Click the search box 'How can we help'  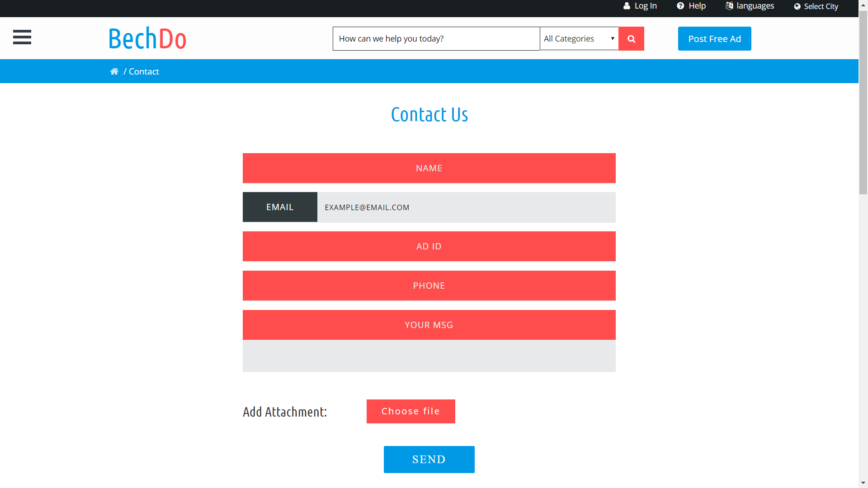pyautogui.click(x=436, y=39)
